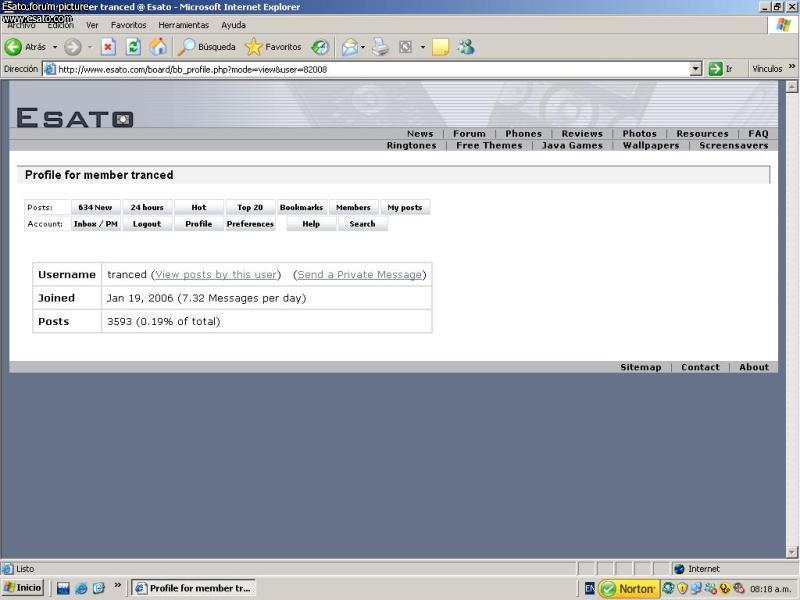
Task: Expand the Atrás history dropdown arrow
Action: [55, 47]
